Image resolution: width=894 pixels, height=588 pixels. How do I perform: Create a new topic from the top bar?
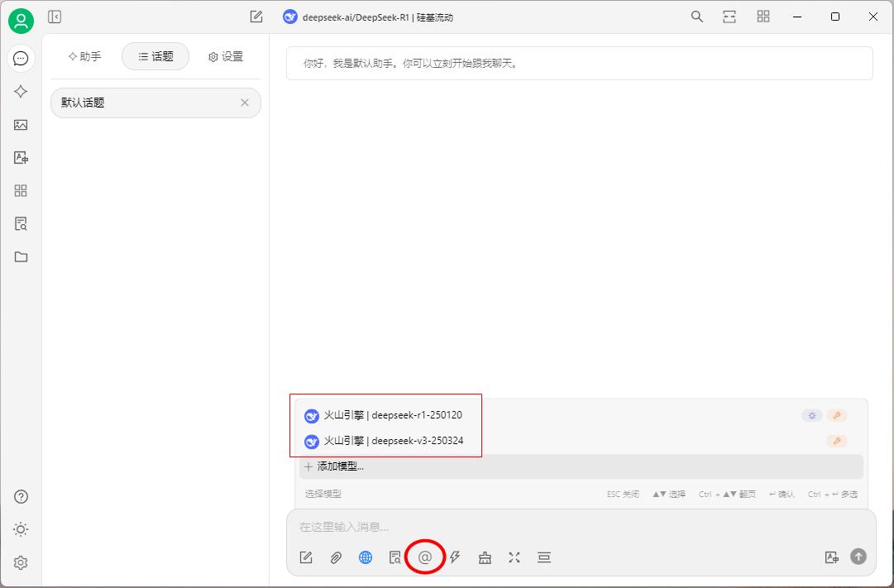click(256, 17)
